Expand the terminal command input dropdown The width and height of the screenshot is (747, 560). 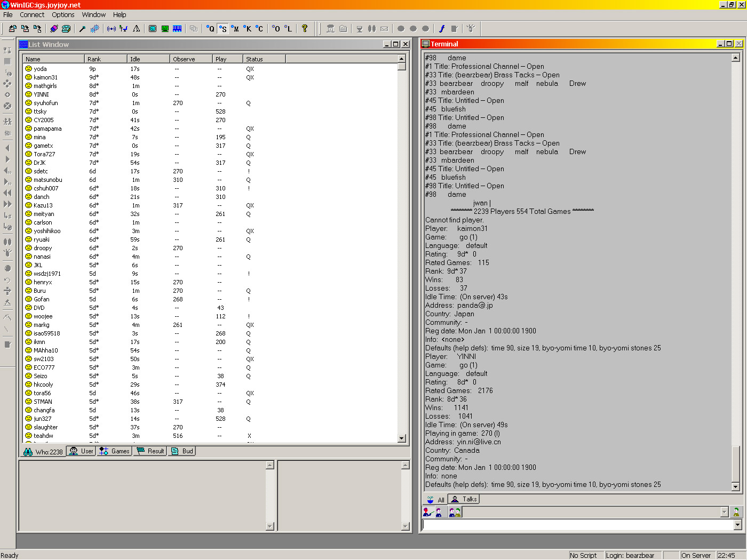[x=737, y=525]
